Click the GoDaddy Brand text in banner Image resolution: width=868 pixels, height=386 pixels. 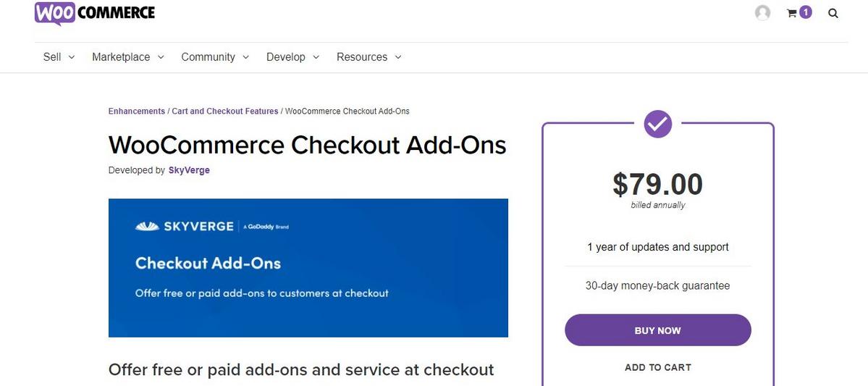pyautogui.click(x=265, y=227)
